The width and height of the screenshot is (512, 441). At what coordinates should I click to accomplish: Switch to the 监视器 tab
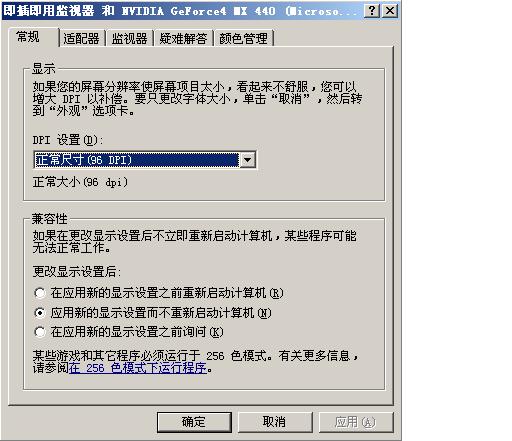[x=130, y=39]
